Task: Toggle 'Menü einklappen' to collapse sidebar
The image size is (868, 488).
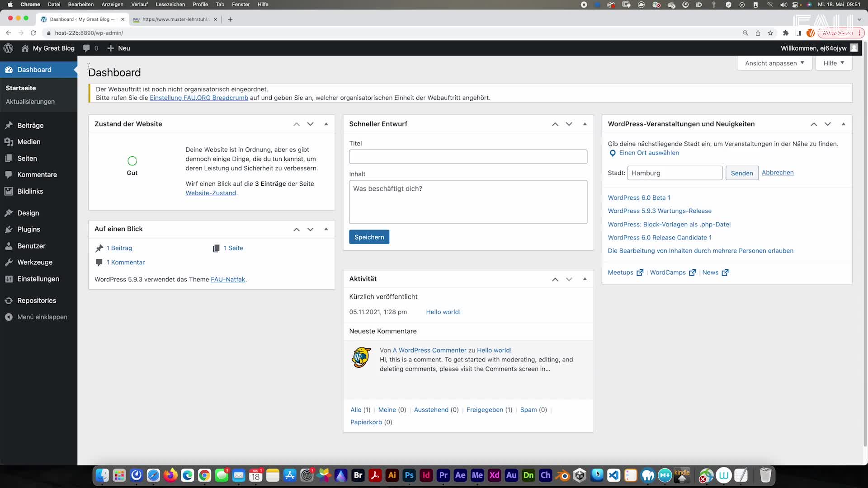Action: [x=36, y=317]
